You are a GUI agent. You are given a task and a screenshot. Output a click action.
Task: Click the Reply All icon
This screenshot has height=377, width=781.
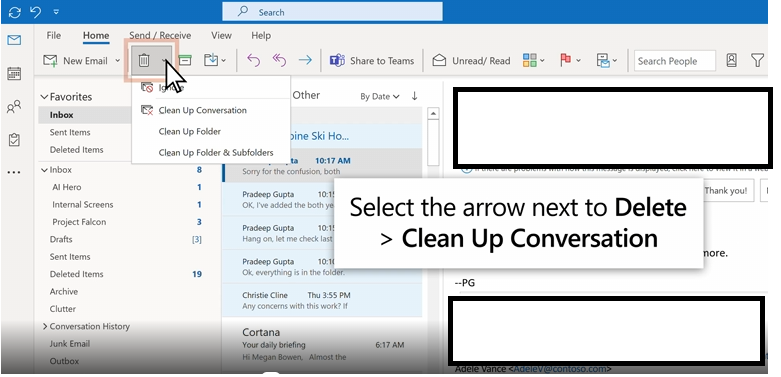pos(279,61)
